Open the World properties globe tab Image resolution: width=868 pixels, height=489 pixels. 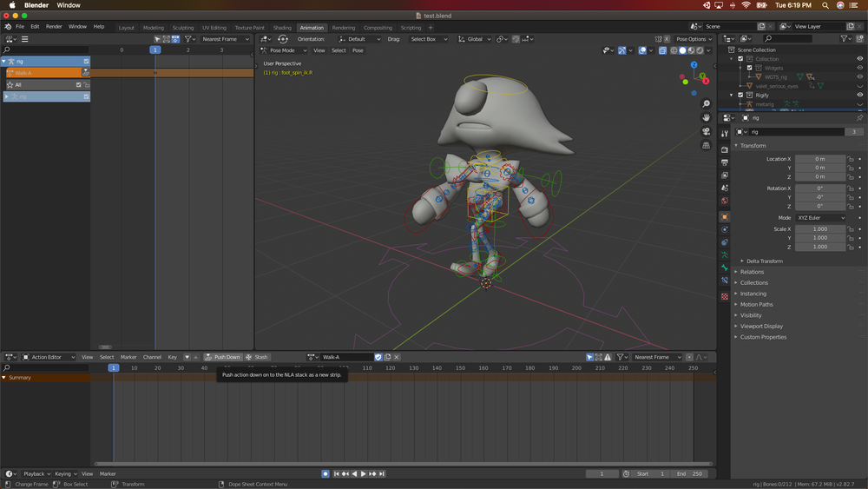tap(725, 201)
